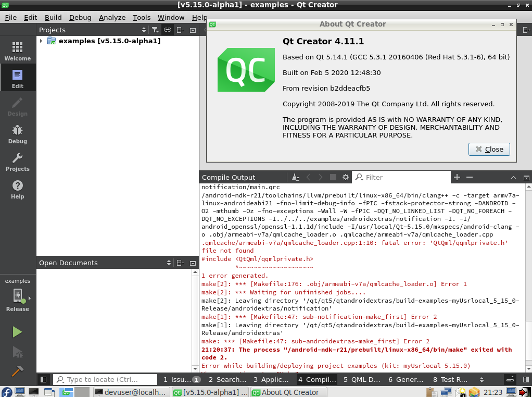Show the Application Output pane
532x397 pixels.
tap(271, 379)
